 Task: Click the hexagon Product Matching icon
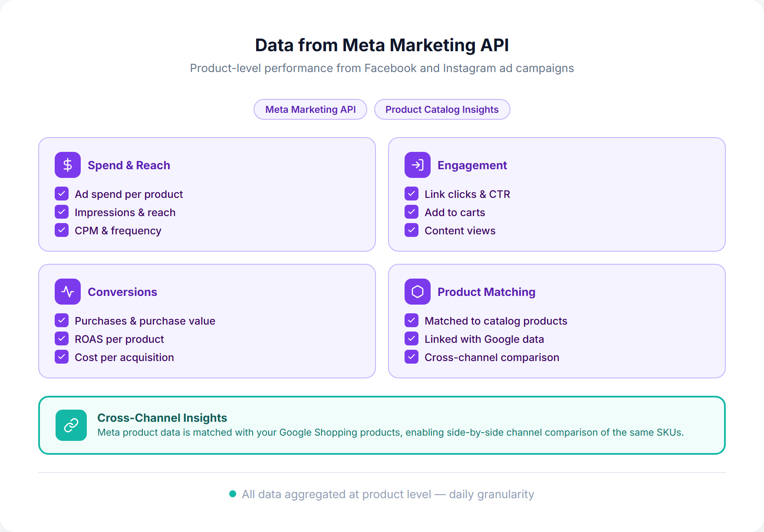click(x=417, y=292)
